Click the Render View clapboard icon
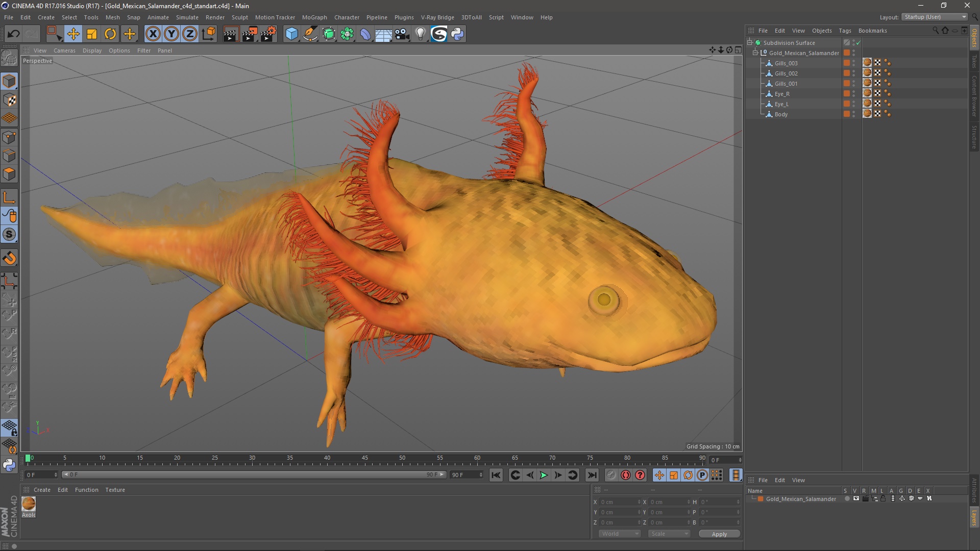Viewport: 980px width, 551px height. click(x=231, y=34)
